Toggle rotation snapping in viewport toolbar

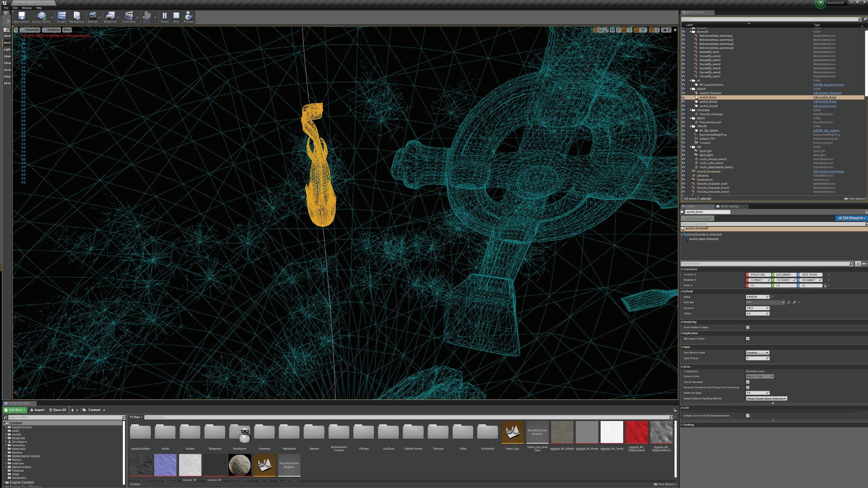click(636, 30)
